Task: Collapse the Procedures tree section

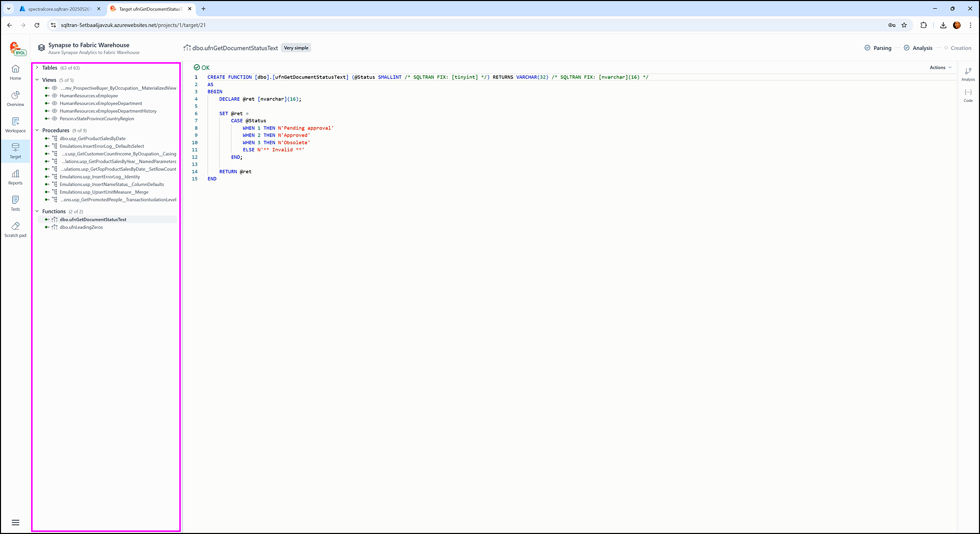Action: pos(37,130)
